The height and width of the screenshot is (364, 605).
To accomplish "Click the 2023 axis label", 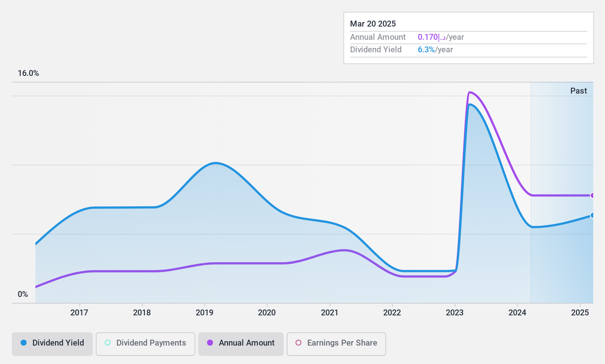I will (x=455, y=313).
